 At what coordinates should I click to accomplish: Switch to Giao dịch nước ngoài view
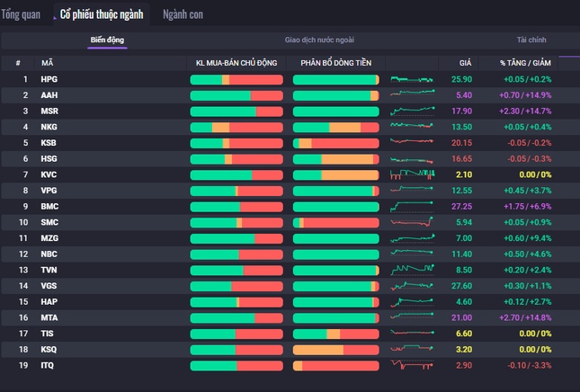pyautogui.click(x=319, y=40)
